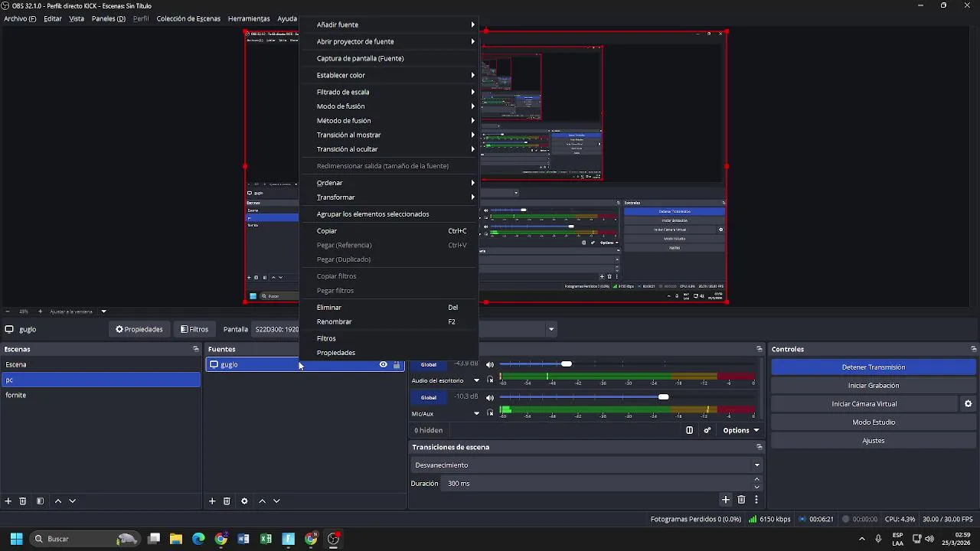Toggle visibility eye of guglo source
This screenshot has height=551, width=980.
[384, 364]
